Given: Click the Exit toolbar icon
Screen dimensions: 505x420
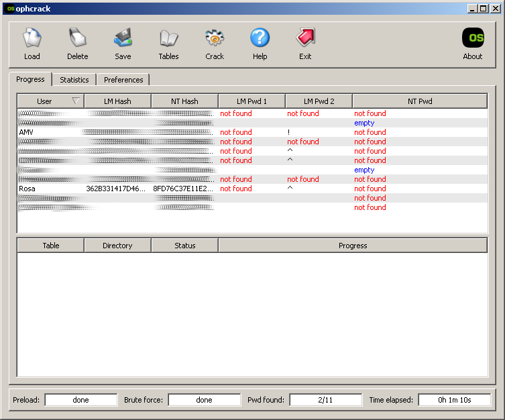Looking at the screenshot, I should 305,38.
